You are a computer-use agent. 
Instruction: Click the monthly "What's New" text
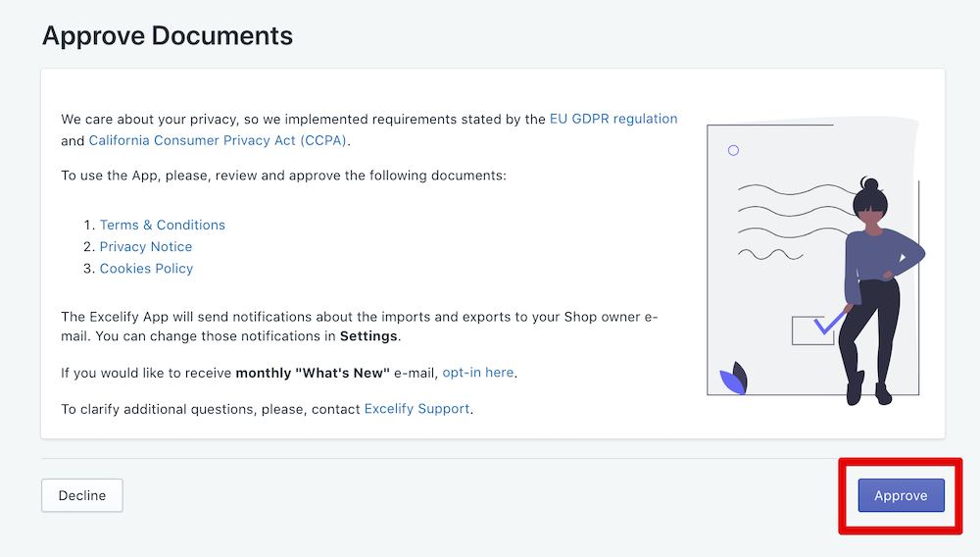click(x=313, y=374)
